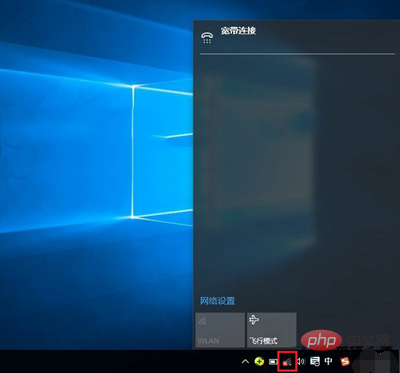The width and height of the screenshot is (400, 373).
Task: Open the battery status tray icon
Action: point(273,361)
